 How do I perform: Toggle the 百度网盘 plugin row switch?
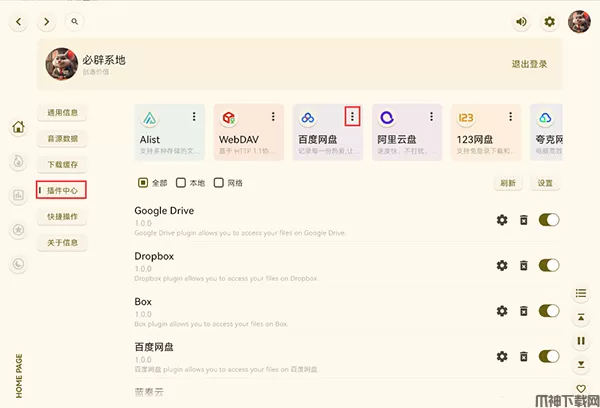pos(549,356)
